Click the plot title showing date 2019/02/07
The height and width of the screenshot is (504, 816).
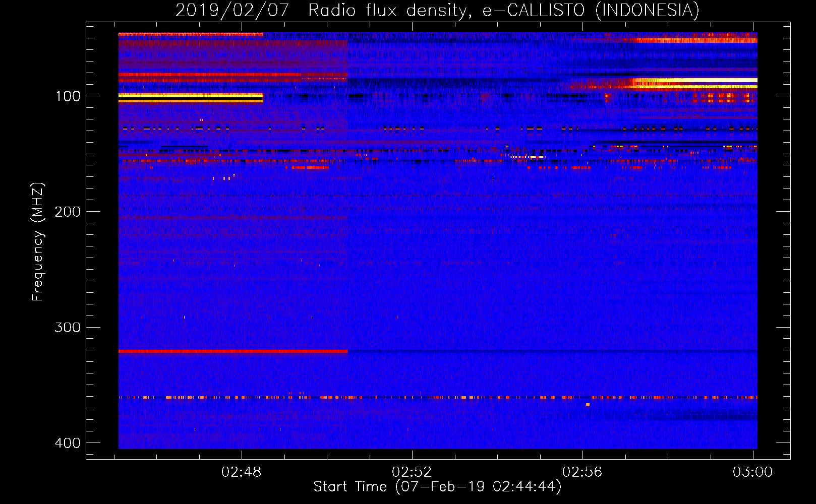437,10
